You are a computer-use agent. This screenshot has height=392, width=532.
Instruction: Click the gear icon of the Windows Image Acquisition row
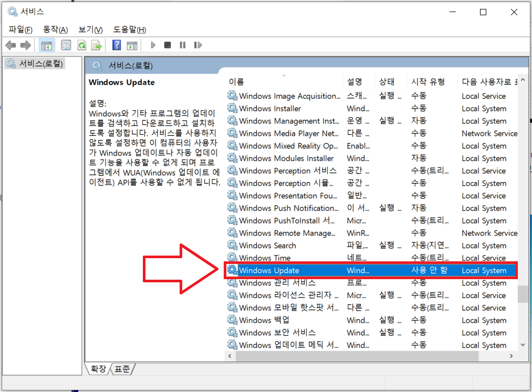tap(233, 96)
